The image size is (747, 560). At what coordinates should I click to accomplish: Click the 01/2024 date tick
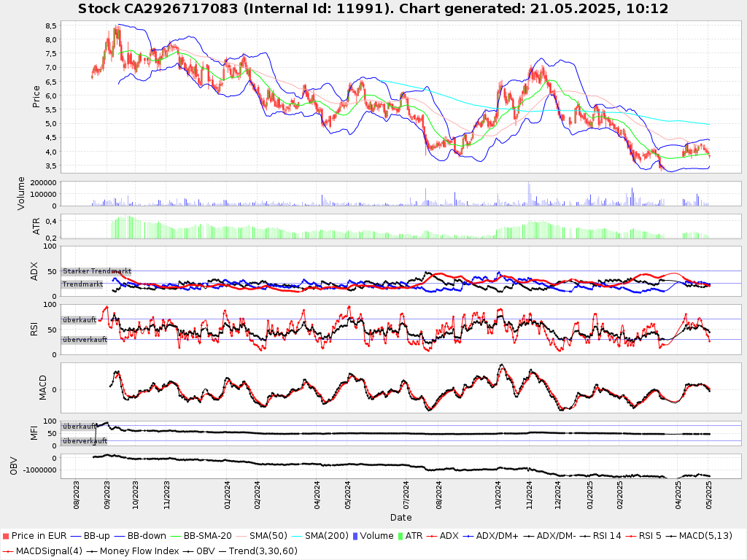coord(227,495)
